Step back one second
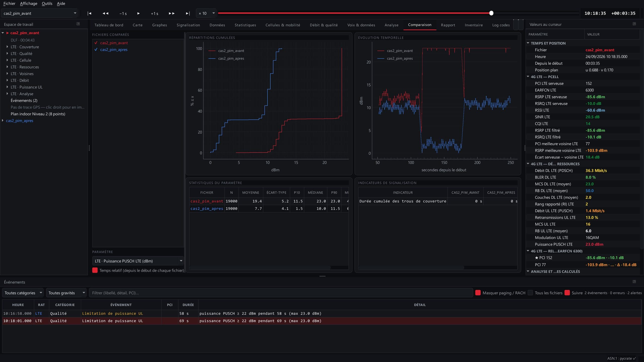Image resolution: width=644 pixels, height=362 pixels. (x=123, y=13)
